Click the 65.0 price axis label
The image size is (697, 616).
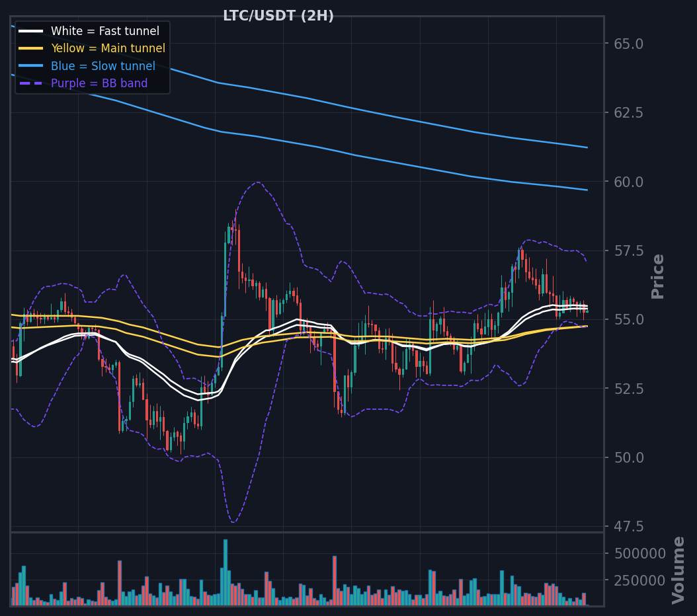click(628, 44)
